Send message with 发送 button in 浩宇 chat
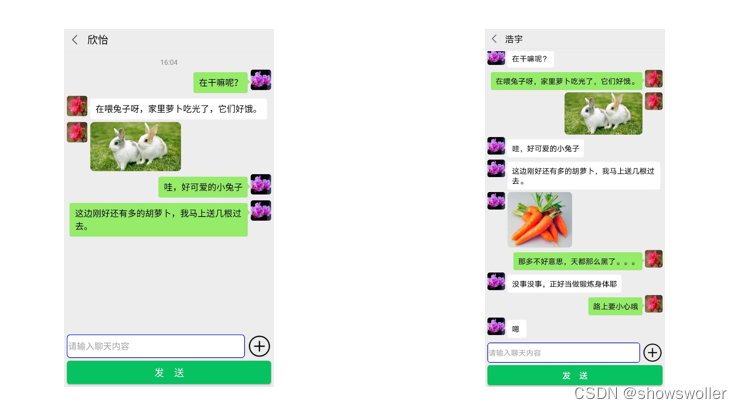This screenshot has height=409, width=742. pos(575,375)
